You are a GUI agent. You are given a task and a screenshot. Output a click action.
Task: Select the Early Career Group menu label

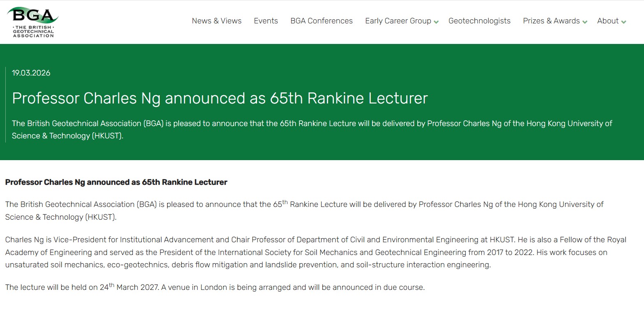[398, 21]
